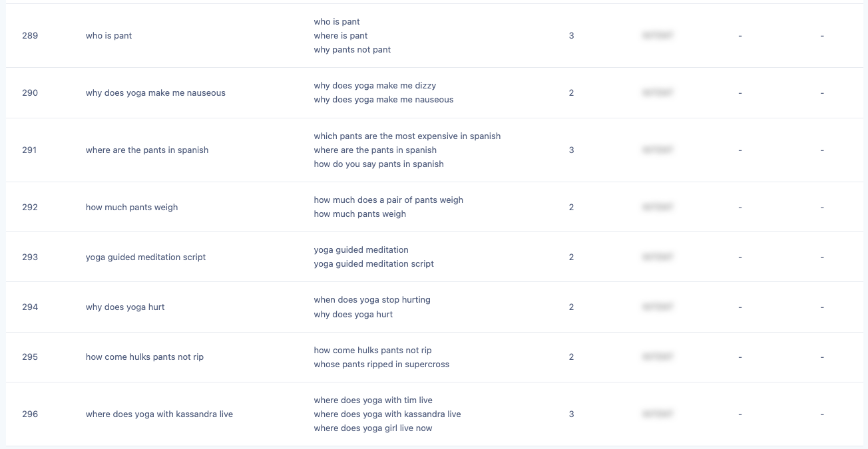This screenshot has width=868, height=449.
Task: Click the keyword "where is pant"
Action: click(x=341, y=36)
